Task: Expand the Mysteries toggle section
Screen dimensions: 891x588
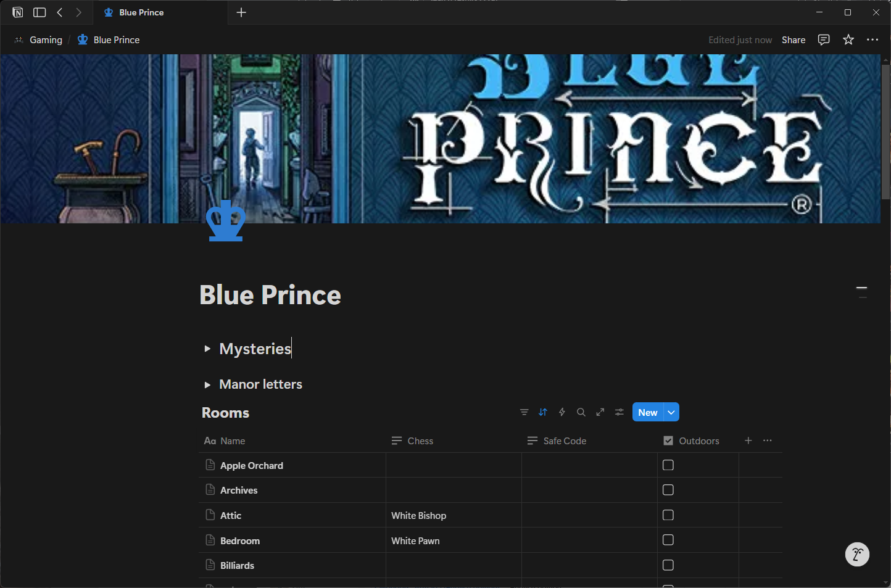Action: [207, 349]
